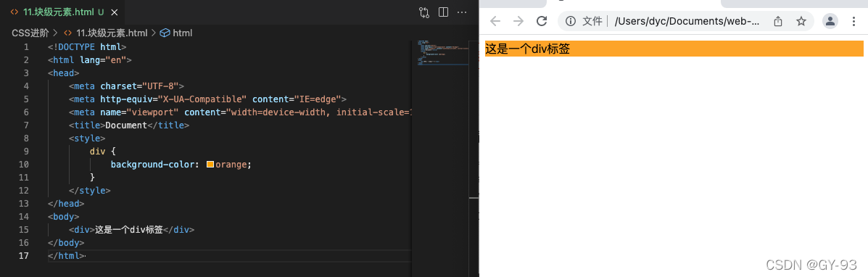The width and height of the screenshot is (868, 277).
Task: Click the X-UA-Compatible meta line
Action: coord(207,99)
